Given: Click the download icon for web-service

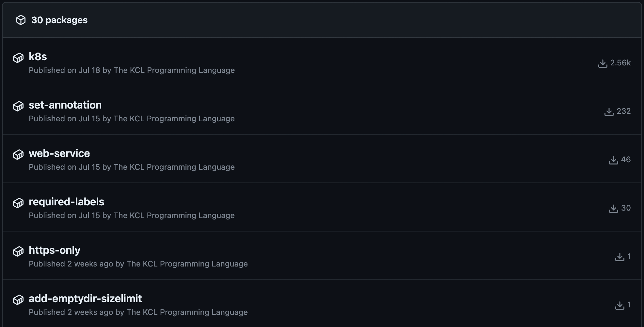Looking at the screenshot, I should tap(613, 160).
